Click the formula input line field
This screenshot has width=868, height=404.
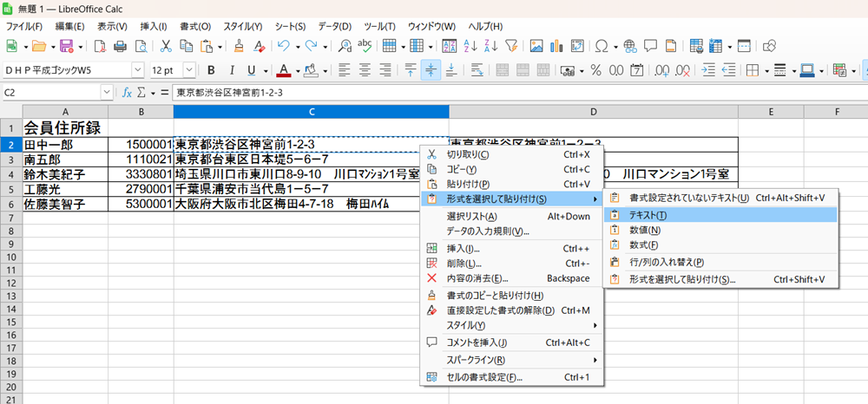519,93
